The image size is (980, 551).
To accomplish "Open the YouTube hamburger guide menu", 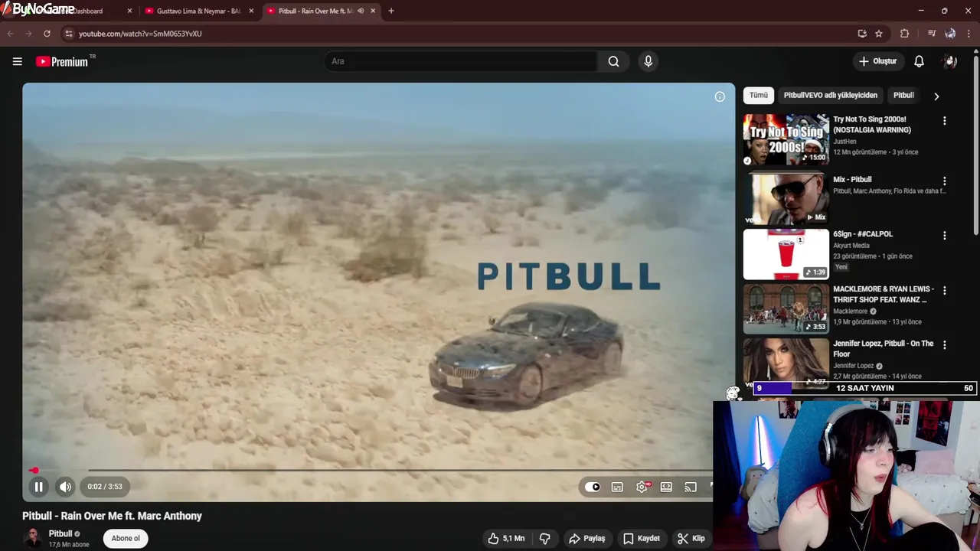I will tap(17, 61).
